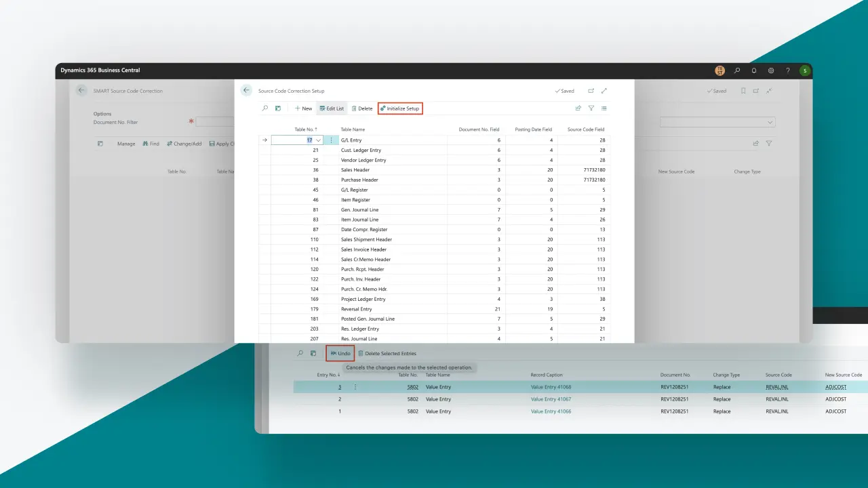This screenshot has height=488, width=868.
Task: Expand the Setup dialog to full screen
Action: point(604,91)
